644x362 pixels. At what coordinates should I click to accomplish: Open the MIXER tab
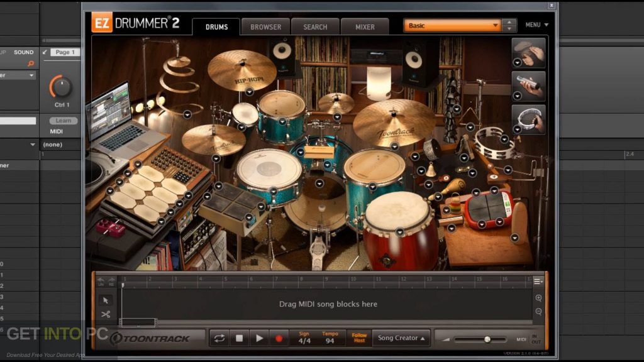365,26
